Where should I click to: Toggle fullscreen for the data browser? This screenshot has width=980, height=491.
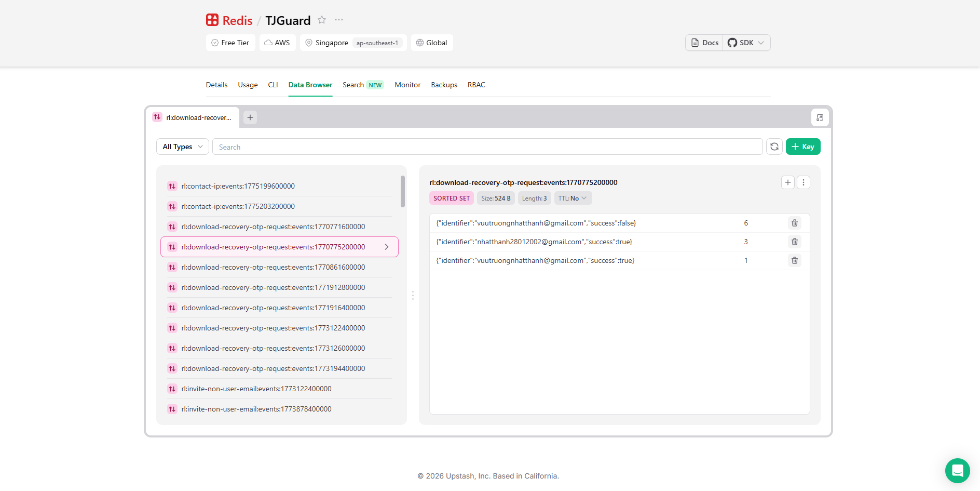tap(820, 117)
